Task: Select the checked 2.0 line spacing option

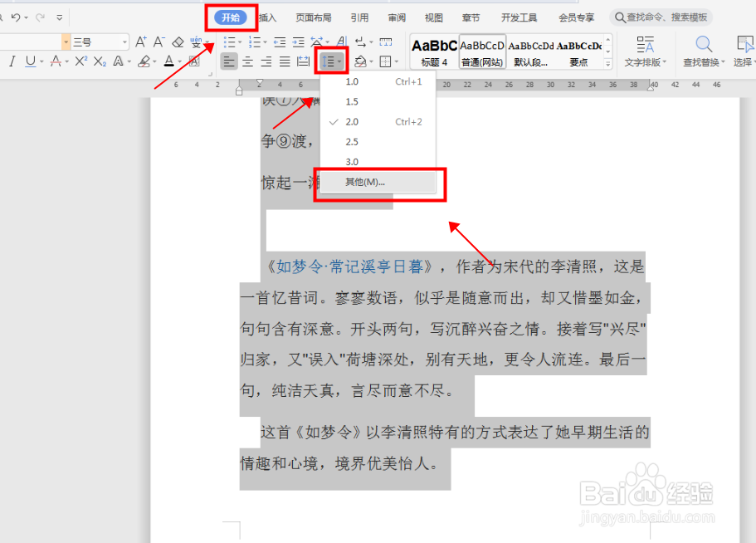Action: point(351,121)
